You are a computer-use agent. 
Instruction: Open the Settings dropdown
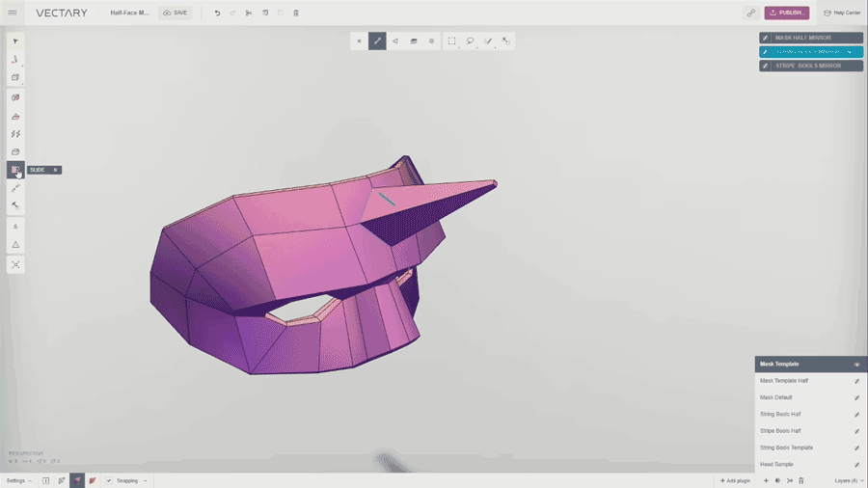[x=18, y=480]
